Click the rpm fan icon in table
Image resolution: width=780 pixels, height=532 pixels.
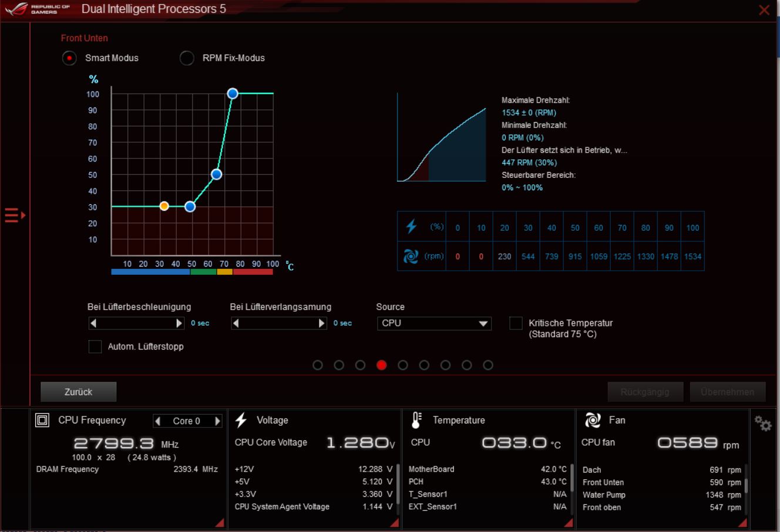411,256
